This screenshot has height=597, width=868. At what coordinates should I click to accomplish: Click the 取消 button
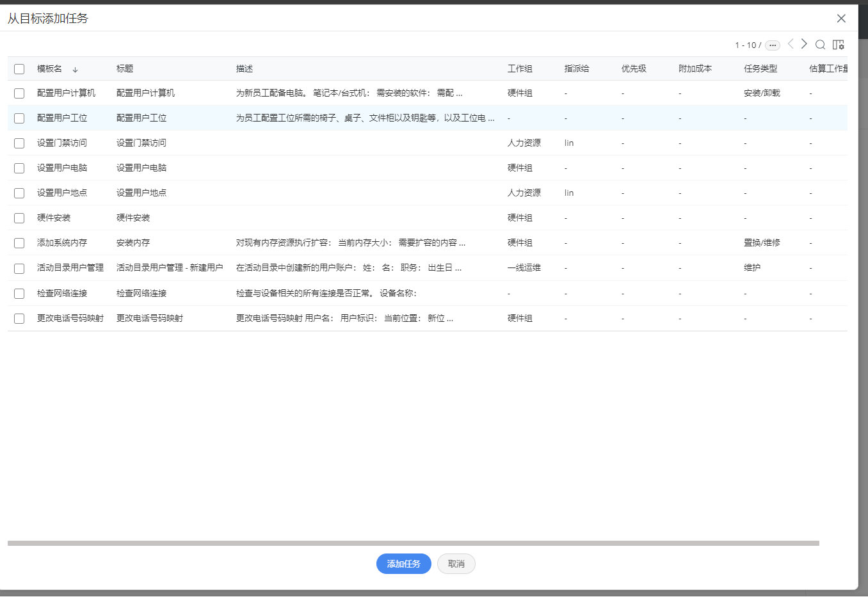pos(456,564)
